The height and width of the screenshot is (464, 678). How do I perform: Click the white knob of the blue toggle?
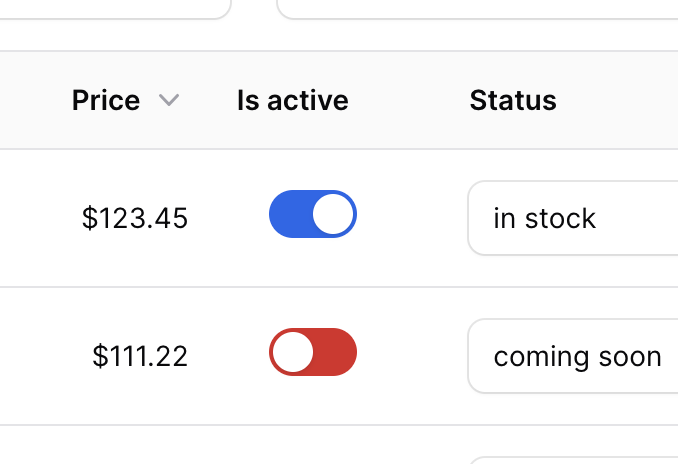(x=334, y=214)
